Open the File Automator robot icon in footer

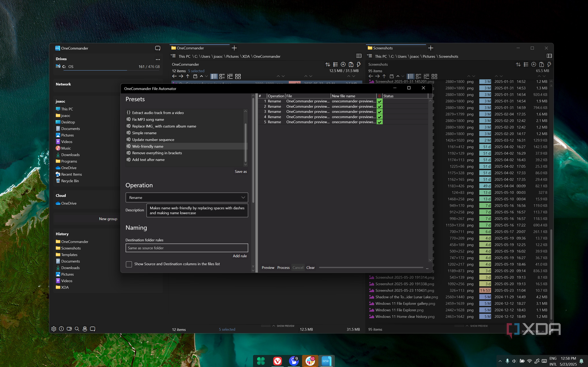tap(85, 329)
